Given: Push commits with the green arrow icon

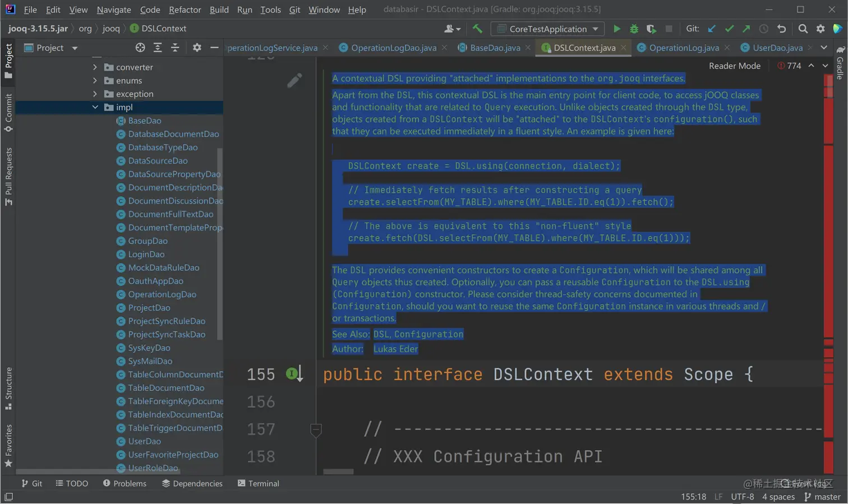Looking at the screenshot, I should pyautogui.click(x=746, y=29).
